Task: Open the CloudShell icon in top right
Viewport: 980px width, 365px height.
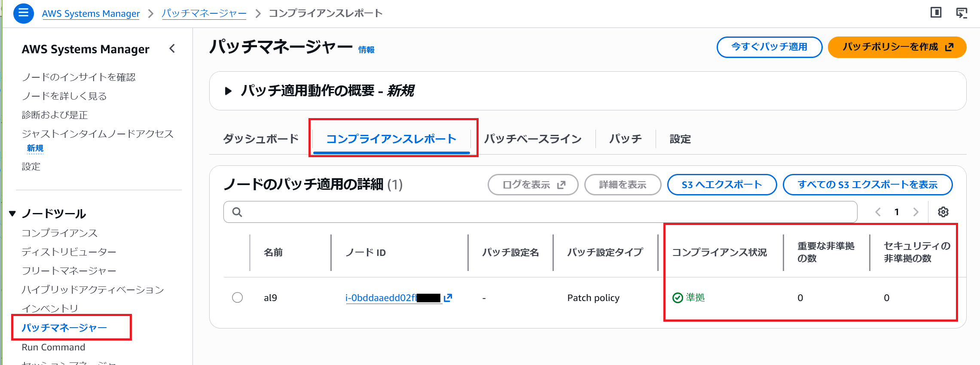Action: [962, 13]
